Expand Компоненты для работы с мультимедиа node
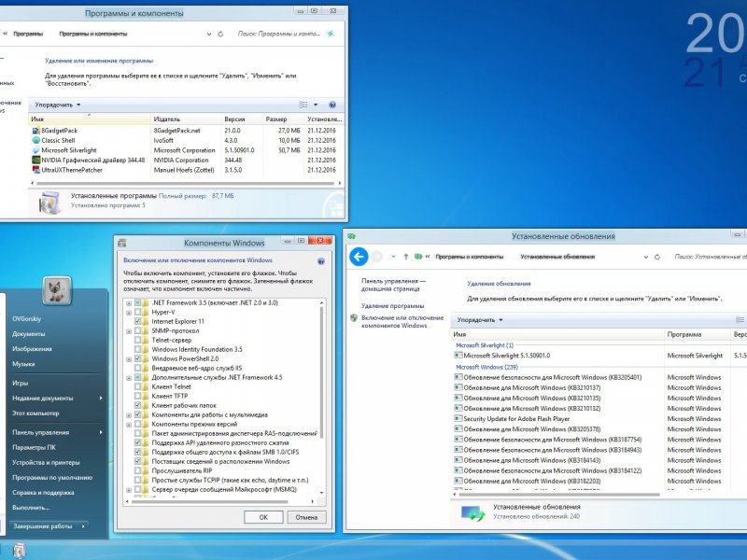The height and width of the screenshot is (560, 747). point(129,415)
